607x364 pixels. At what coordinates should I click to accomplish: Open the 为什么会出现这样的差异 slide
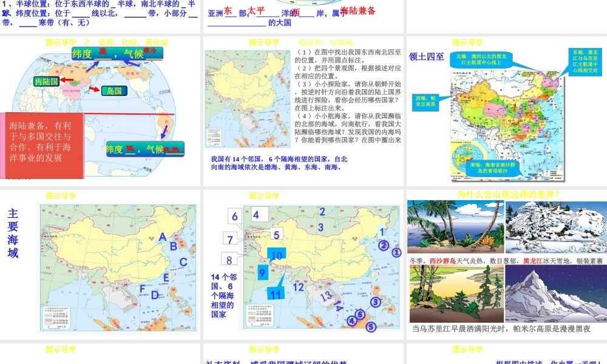tap(507, 265)
